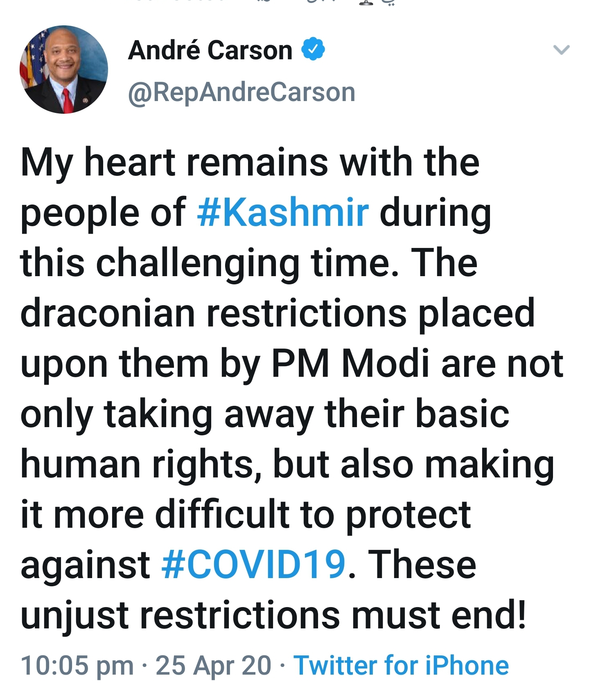
Task: Click the blue verified badge
Action: pos(313,50)
